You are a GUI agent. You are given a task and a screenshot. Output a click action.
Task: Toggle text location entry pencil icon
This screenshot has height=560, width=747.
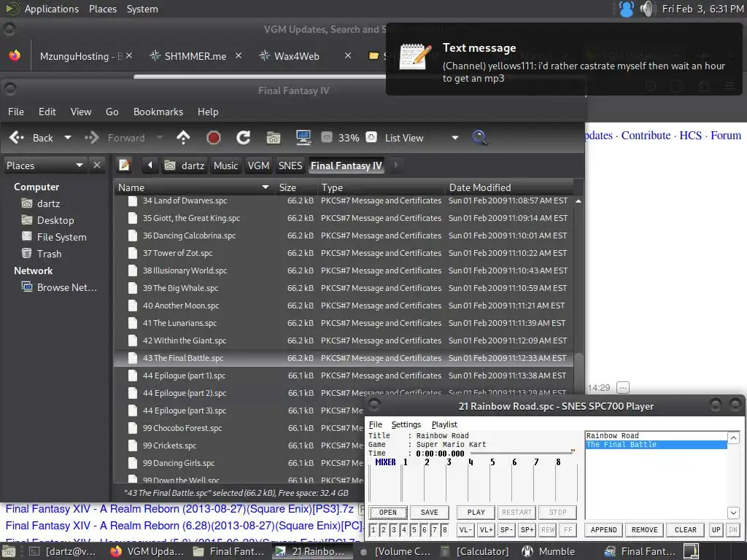click(124, 166)
